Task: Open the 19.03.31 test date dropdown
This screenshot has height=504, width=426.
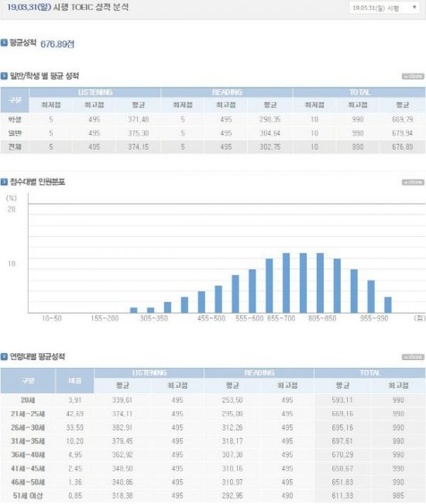Action: [384, 8]
